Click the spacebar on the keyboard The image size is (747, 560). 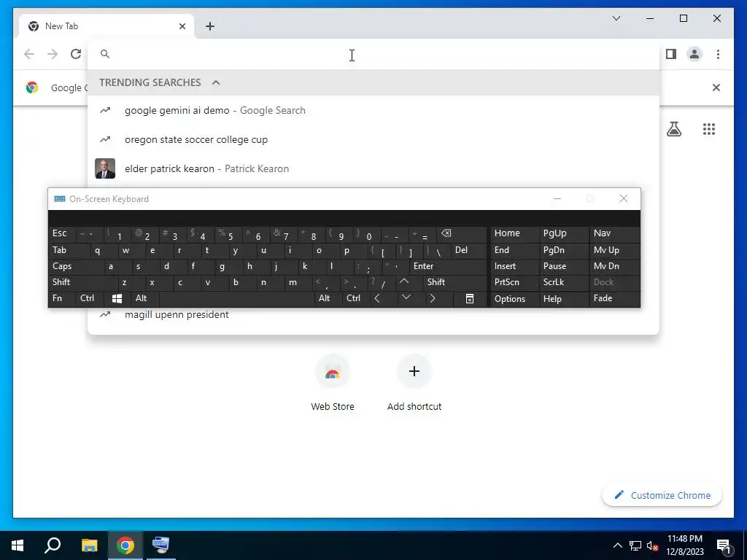point(237,298)
